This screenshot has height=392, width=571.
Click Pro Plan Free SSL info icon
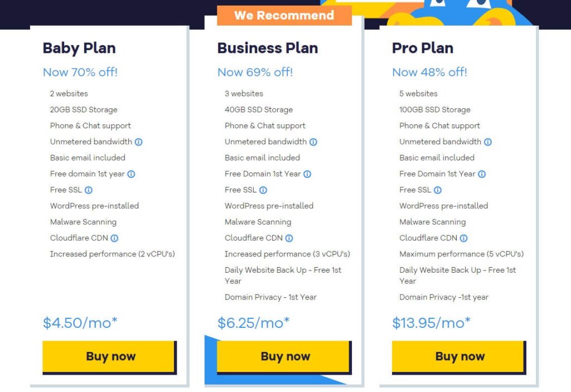[437, 190]
